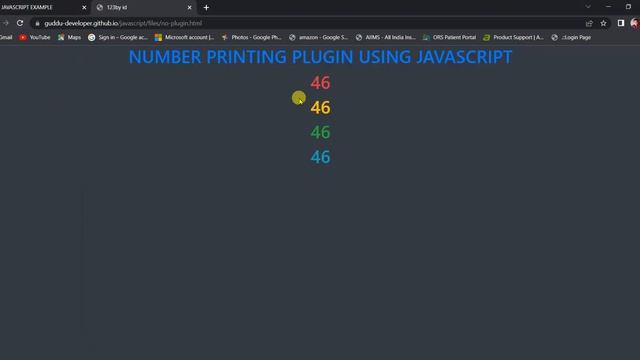Open the Login Page bookmark
640x360 pixels.
(x=571, y=37)
